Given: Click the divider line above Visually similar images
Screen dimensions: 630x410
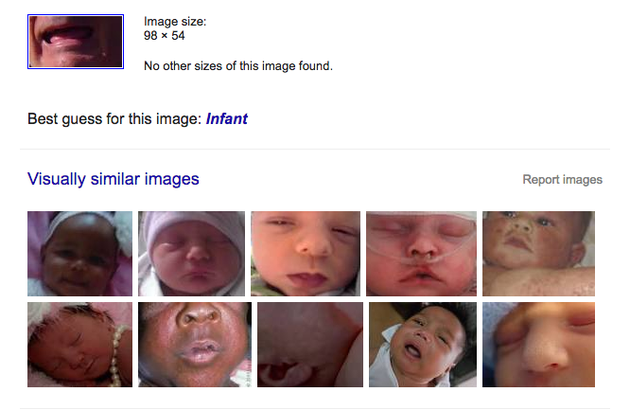Looking at the screenshot, I should [x=315, y=149].
